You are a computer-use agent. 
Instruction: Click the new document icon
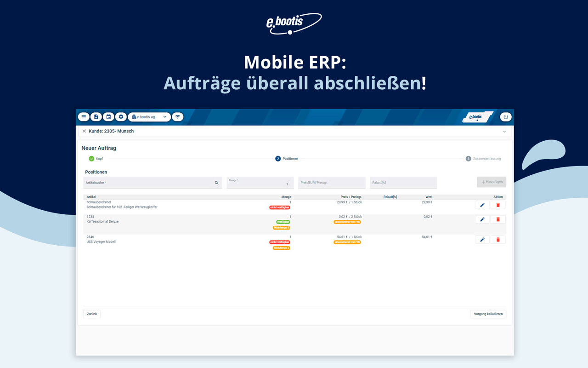[96, 117]
